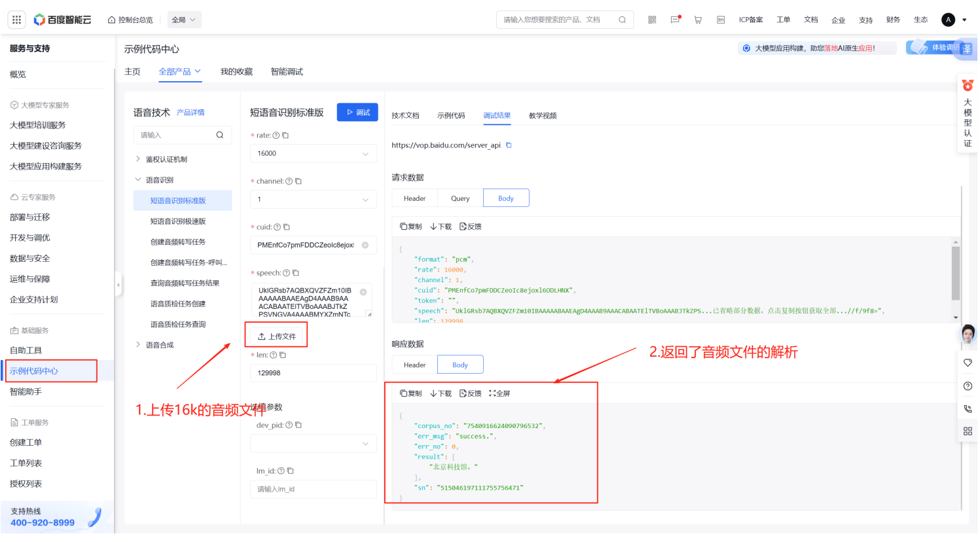The width and height of the screenshot is (980, 542).
Task: Click help icon next to speech label
Action: 287,273
